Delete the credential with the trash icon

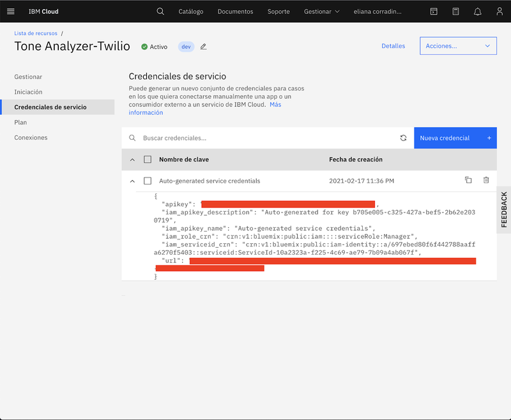pos(486,181)
